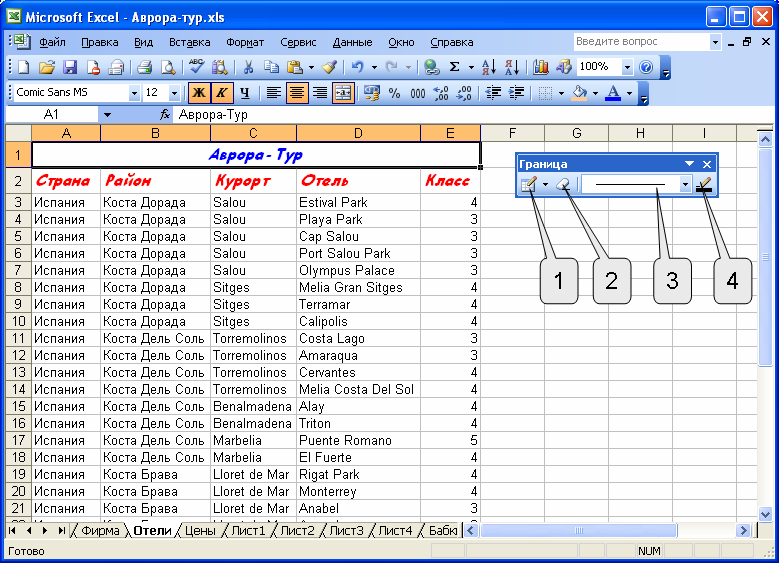This screenshot has height=563, width=779.
Task: Open the Формат menu
Action: coord(245,42)
